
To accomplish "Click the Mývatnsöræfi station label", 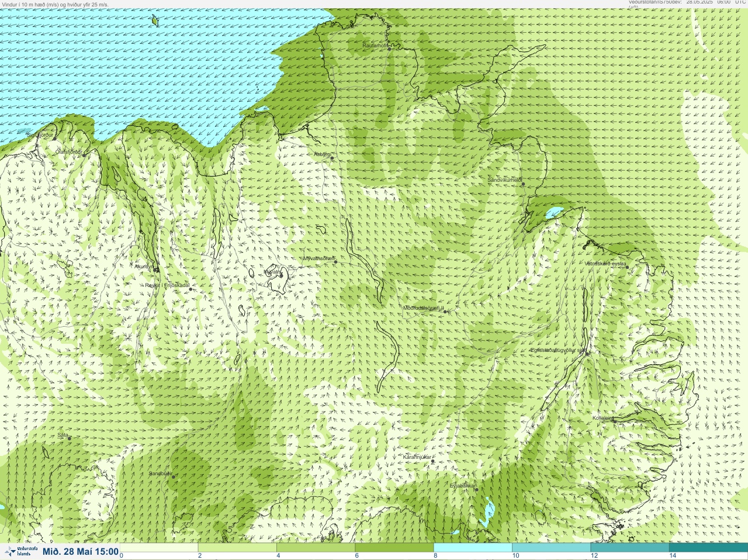I will click(x=318, y=258).
